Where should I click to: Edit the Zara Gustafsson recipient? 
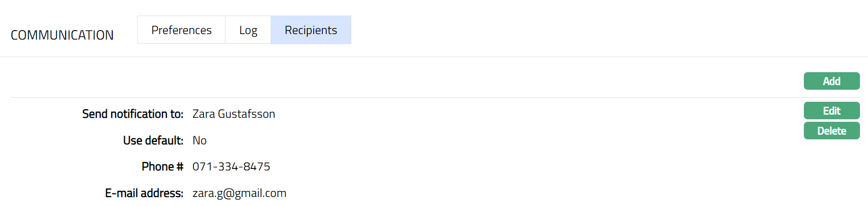pyautogui.click(x=831, y=111)
